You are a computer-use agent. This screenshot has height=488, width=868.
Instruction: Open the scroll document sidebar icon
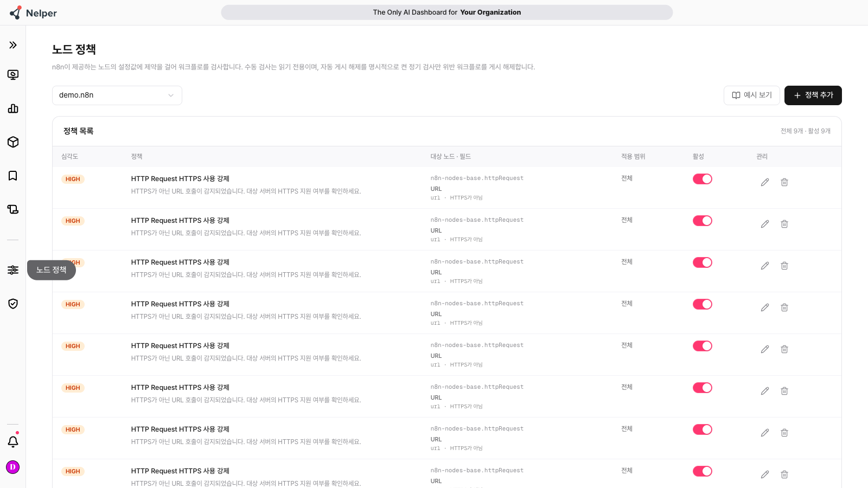coord(13,209)
